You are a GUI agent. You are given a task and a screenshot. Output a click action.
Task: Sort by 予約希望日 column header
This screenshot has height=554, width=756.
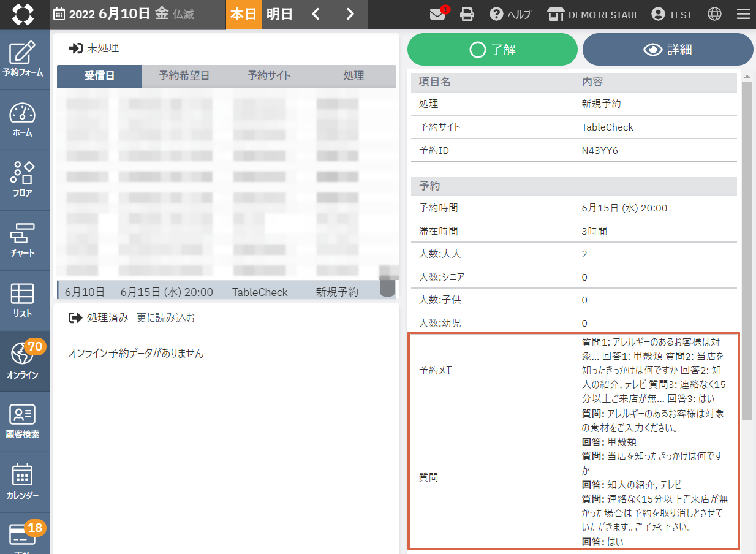point(184,76)
